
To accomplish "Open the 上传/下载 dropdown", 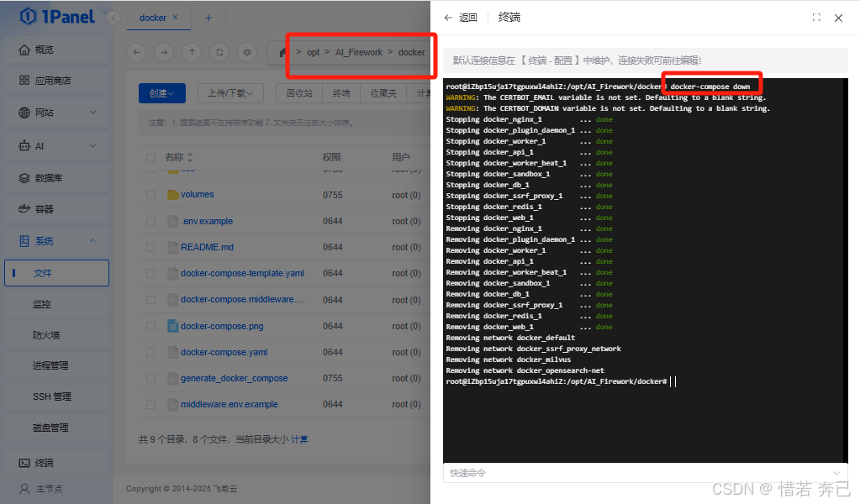I will (x=230, y=93).
